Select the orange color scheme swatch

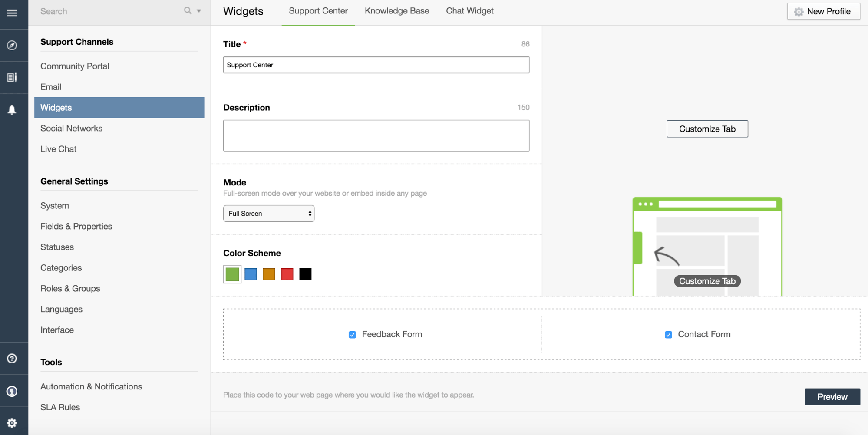click(269, 274)
